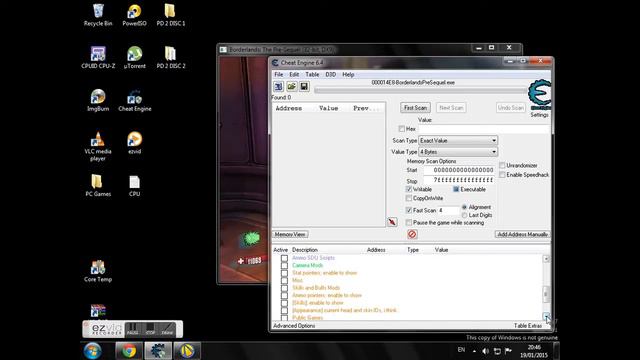Click the Settings label under the logo

coord(539,115)
